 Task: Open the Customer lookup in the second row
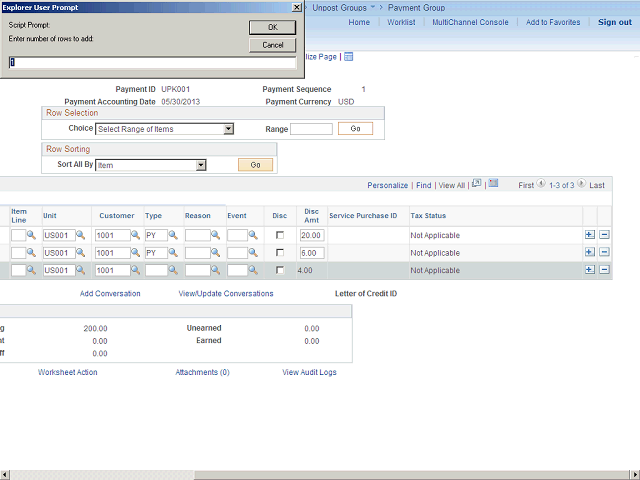pos(136,253)
